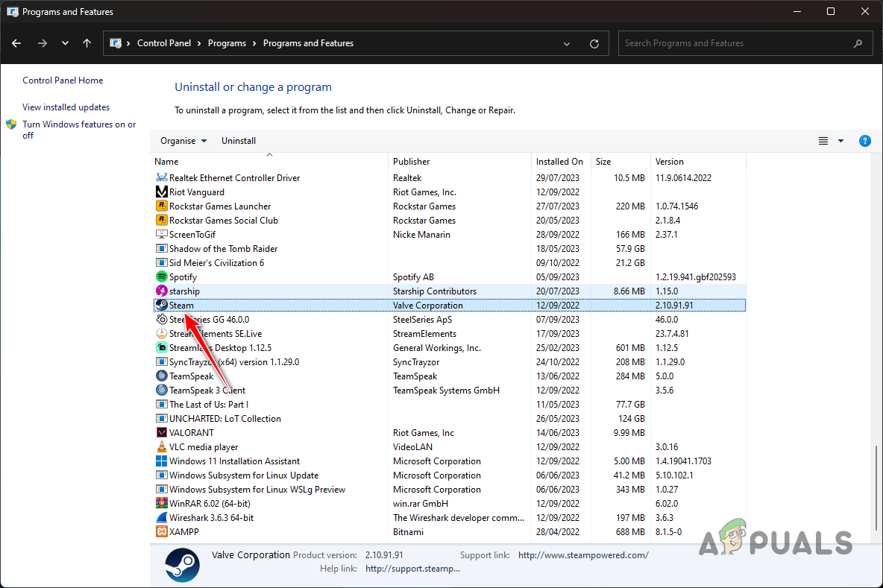Image resolution: width=883 pixels, height=588 pixels.
Task: Click the VLC media player cone icon
Action: click(162, 447)
